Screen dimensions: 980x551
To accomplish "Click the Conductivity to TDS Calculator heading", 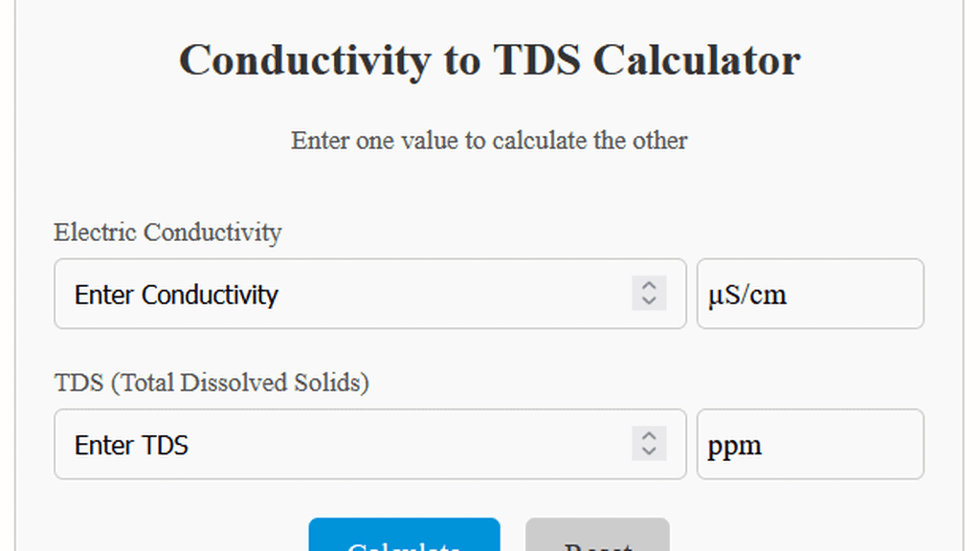I will point(489,59).
